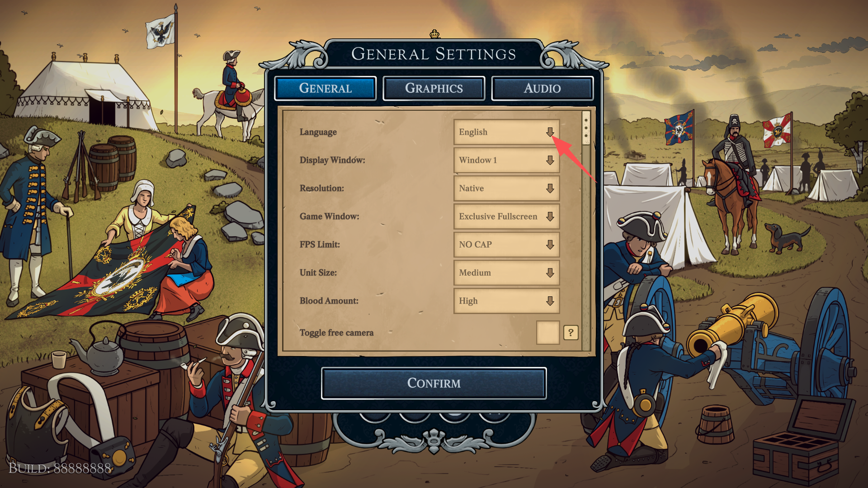This screenshot has height=488, width=868.
Task: Open the Native resolution dropdown
Action: (x=506, y=188)
